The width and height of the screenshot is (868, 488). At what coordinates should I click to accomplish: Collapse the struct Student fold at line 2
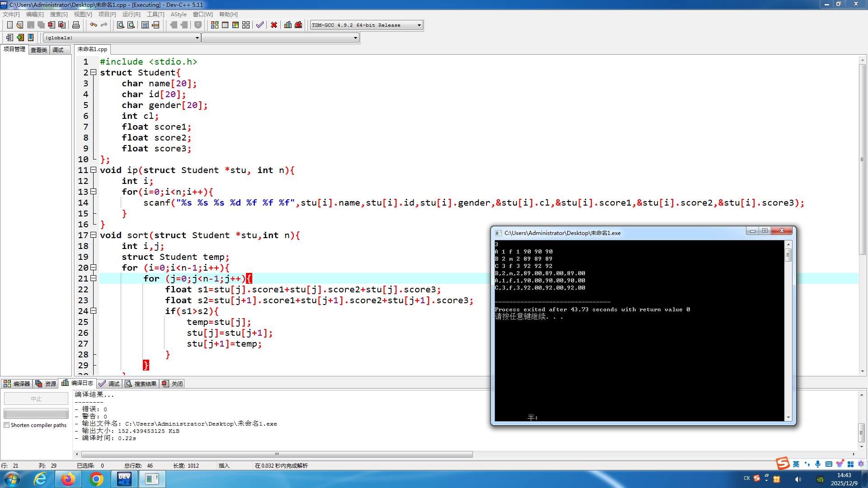[x=94, y=72]
